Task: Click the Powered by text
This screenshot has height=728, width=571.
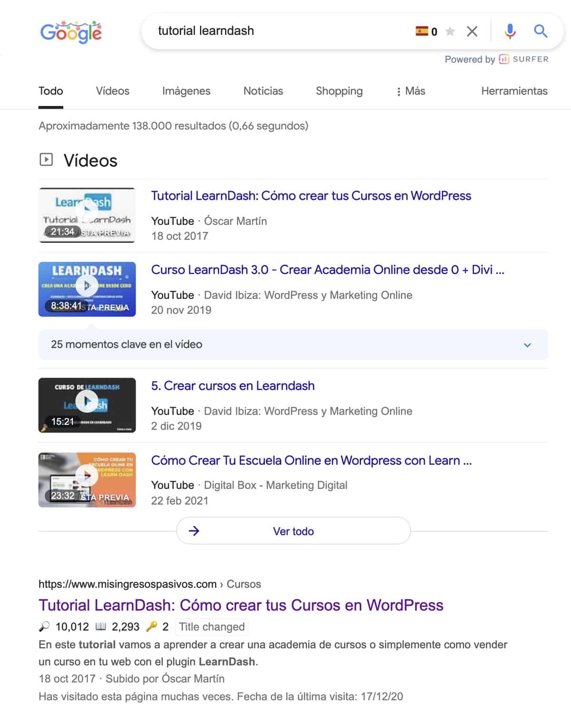Action: 470,60
